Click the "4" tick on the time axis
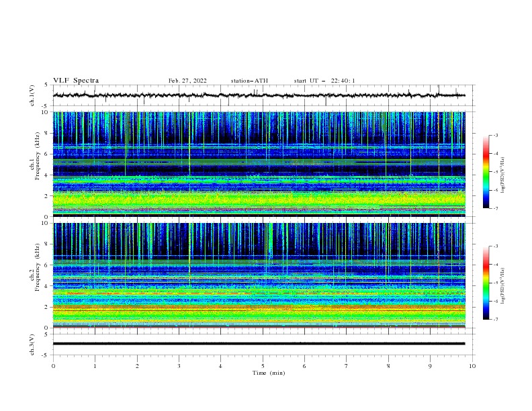Screen dimensions: 532x411 click(220, 366)
